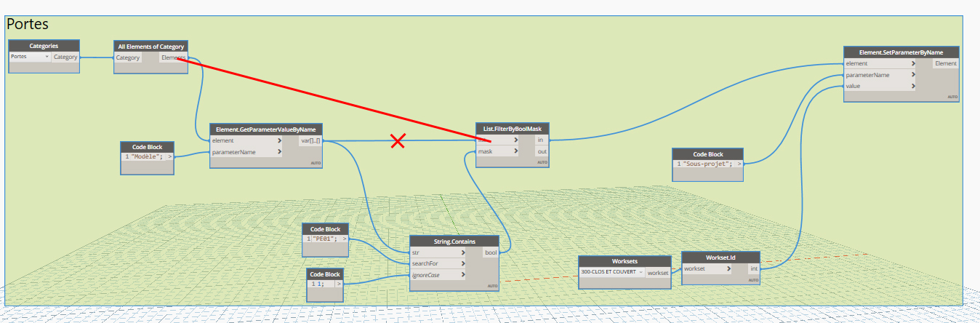Click the "Sous-projet" code block output arrow
This screenshot has height=323, width=980.
click(x=739, y=164)
